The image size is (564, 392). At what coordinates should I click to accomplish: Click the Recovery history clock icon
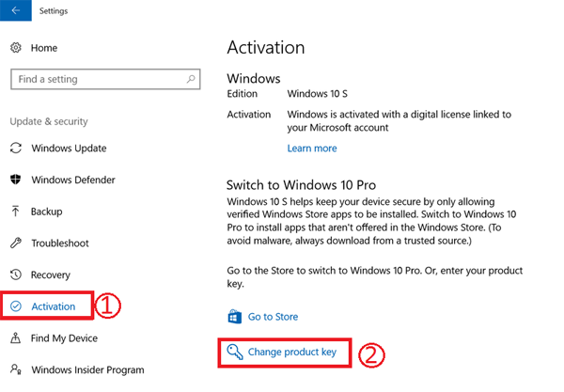(16, 274)
